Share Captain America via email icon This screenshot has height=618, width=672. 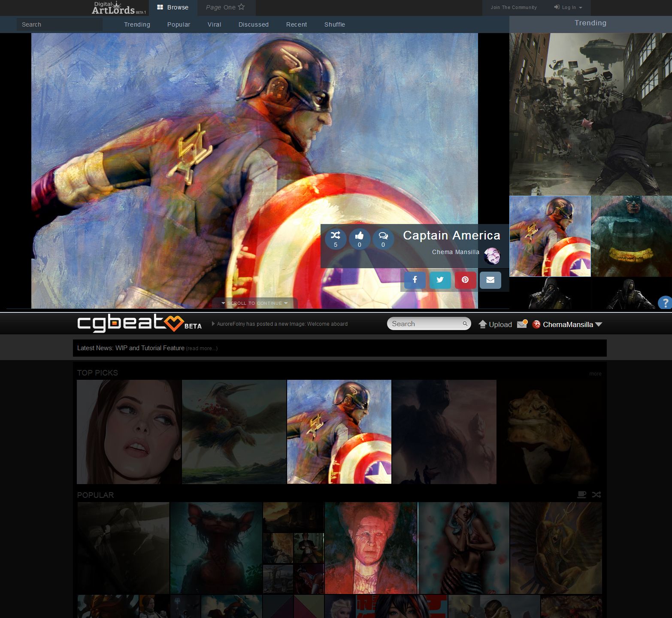point(490,280)
